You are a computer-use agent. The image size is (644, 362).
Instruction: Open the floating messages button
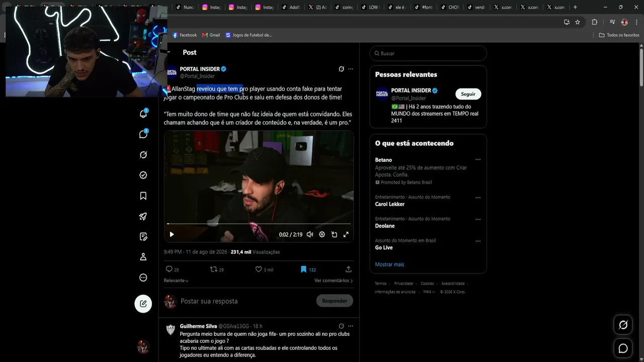pos(623,348)
